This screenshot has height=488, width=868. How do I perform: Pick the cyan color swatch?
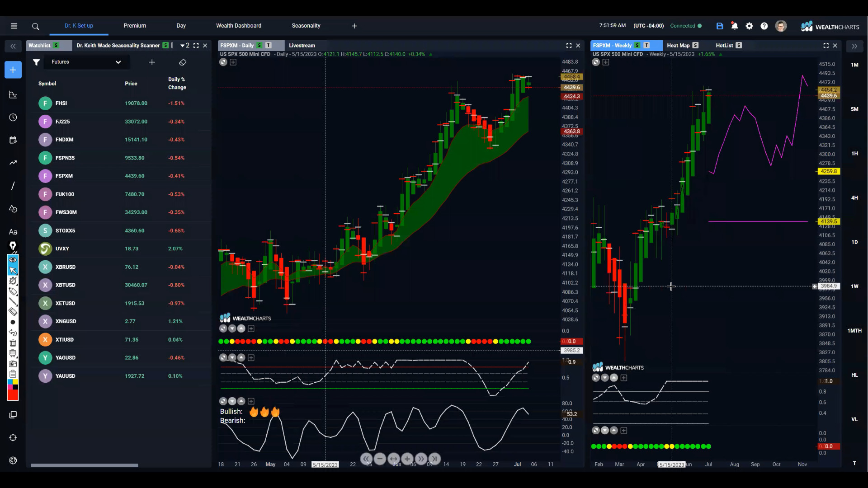10,382
